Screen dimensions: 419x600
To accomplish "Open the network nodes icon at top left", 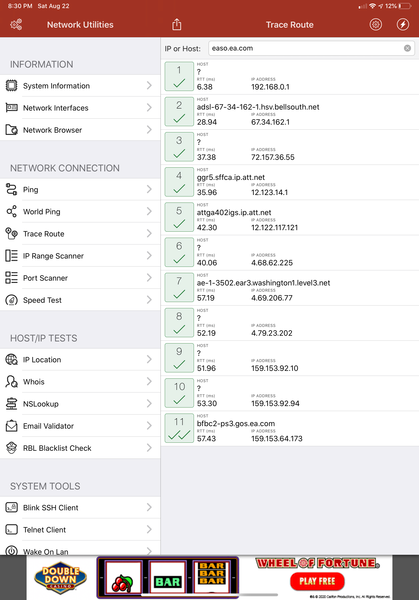I will (x=16, y=24).
